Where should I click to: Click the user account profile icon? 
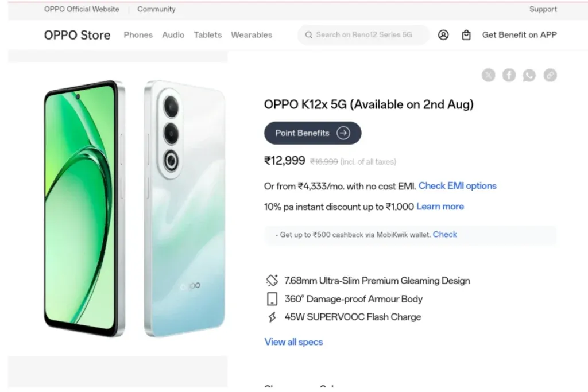[x=443, y=35]
